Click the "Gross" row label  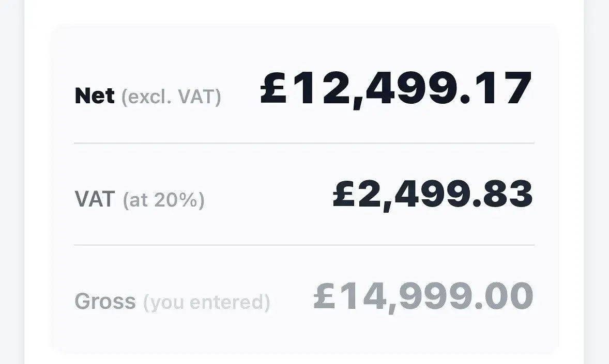[x=105, y=301]
